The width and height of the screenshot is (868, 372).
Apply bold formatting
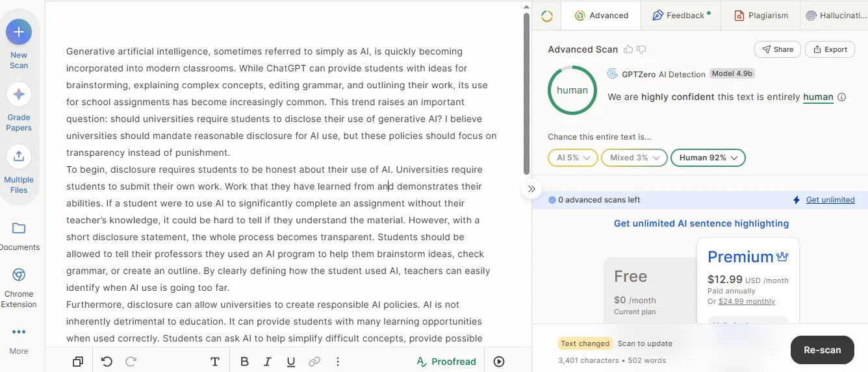click(244, 362)
